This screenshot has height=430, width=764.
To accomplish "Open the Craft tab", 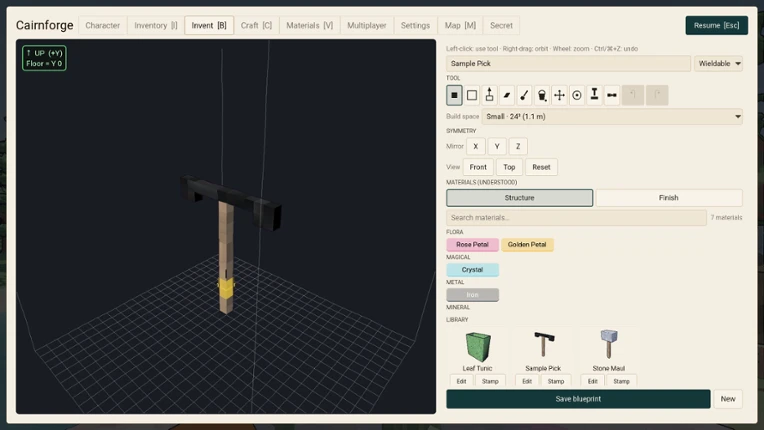I will tap(256, 25).
